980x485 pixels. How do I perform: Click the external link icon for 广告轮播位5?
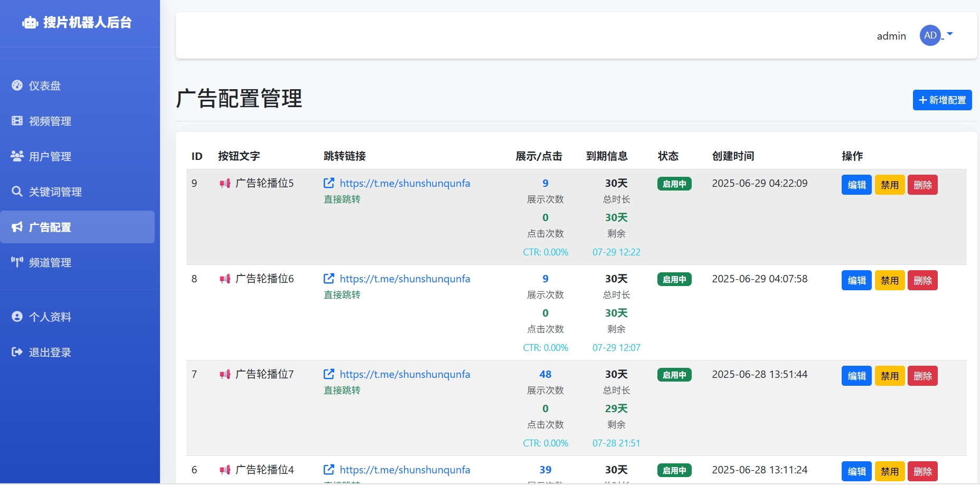pyautogui.click(x=329, y=183)
